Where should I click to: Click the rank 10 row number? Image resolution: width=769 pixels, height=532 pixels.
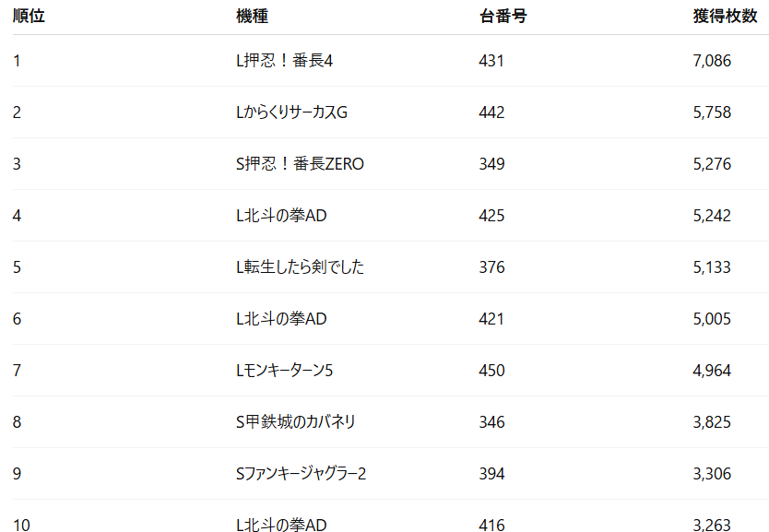(21, 526)
